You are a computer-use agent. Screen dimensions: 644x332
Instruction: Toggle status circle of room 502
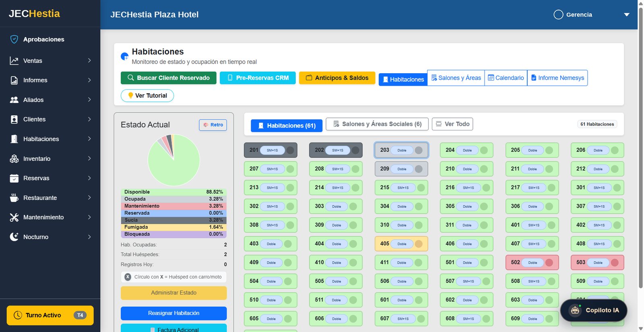pyautogui.click(x=549, y=262)
